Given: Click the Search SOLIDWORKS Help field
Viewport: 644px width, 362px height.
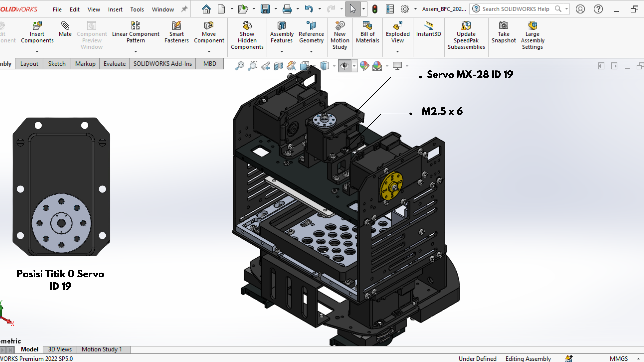Looking at the screenshot, I should coord(519,9).
